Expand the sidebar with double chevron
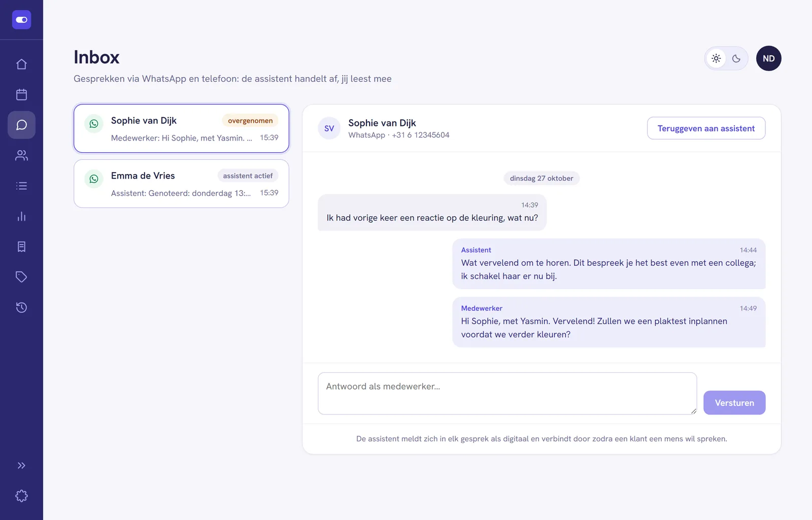 [x=21, y=465]
